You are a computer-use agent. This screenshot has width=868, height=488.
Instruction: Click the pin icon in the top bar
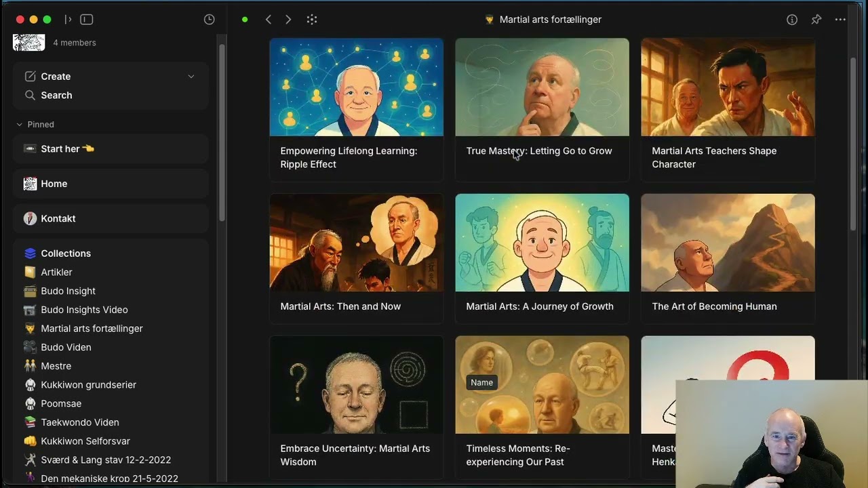coord(816,20)
